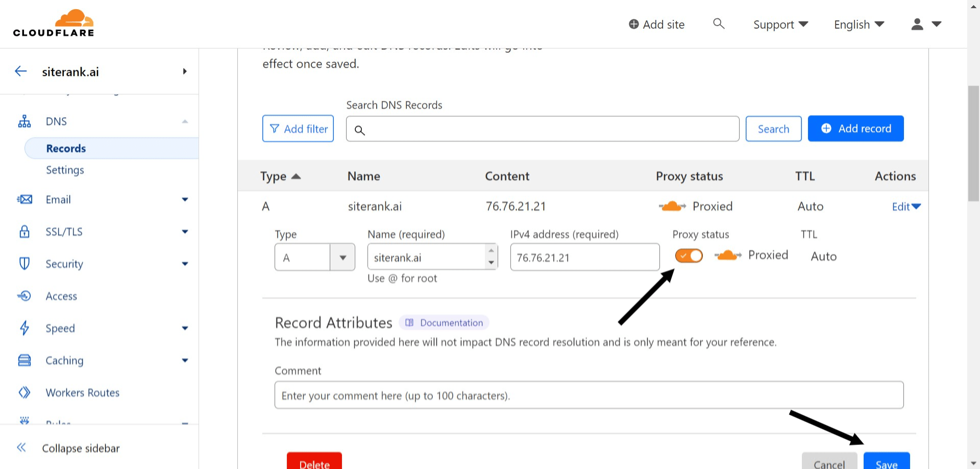This screenshot has height=469, width=980.
Task: Open the Record Attributes Documentation link
Action: (x=444, y=322)
